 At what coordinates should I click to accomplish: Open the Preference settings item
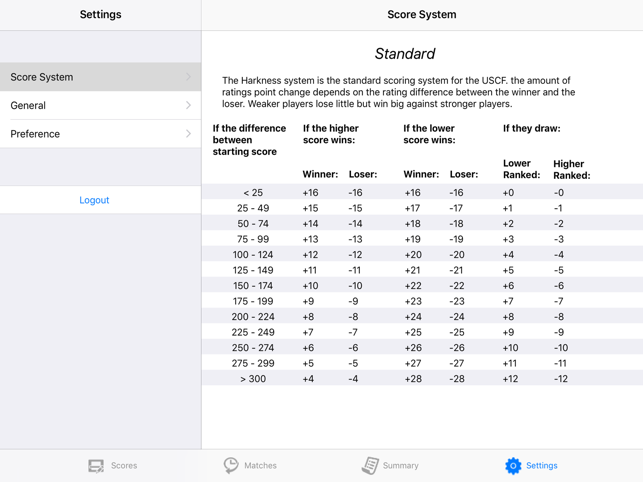coord(100,134)
